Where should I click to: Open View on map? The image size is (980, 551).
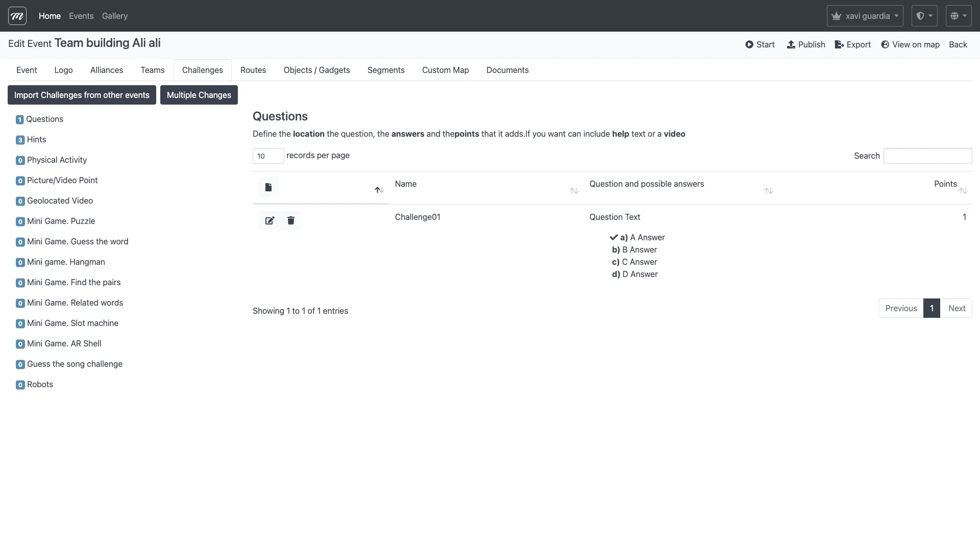pyautogui.click(x=910, y=44)
